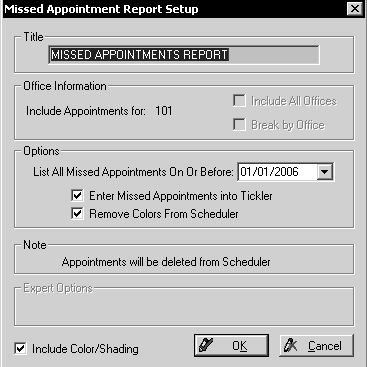Uncheck Remove Colors From Scheduler
The height and width of the screenshot is (367, 367).
point(77,213)
